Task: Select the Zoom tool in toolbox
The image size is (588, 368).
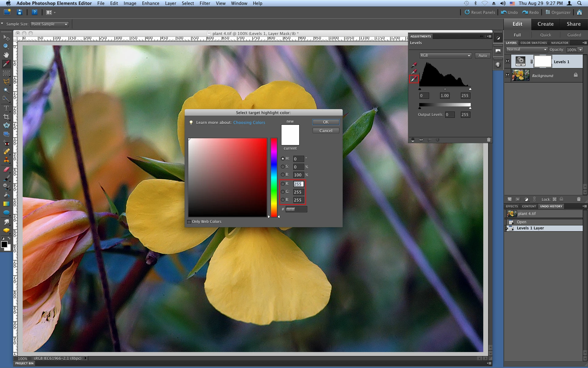Action: tap(6, 47)
